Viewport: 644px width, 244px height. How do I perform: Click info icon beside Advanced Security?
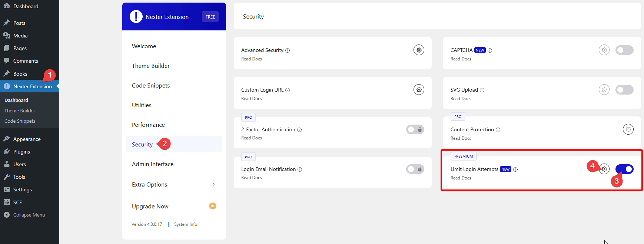click(288, 50)
